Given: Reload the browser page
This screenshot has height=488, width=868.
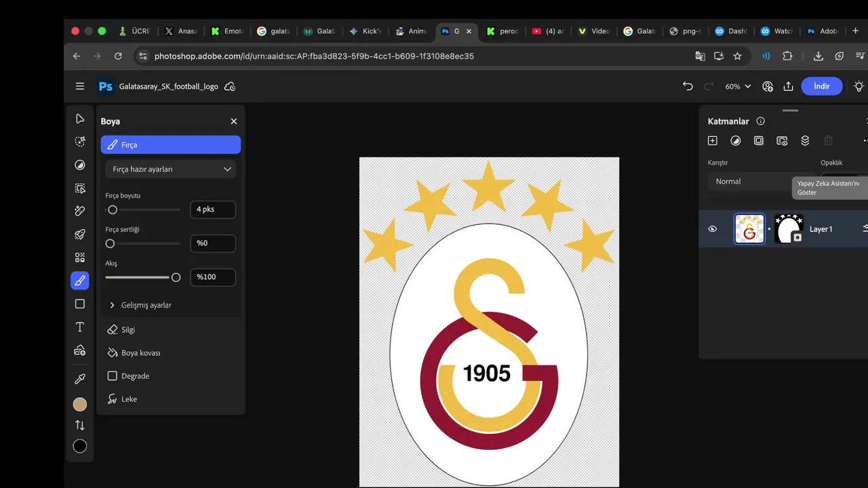Looking at the screenshot, I should tap(118, 56).
